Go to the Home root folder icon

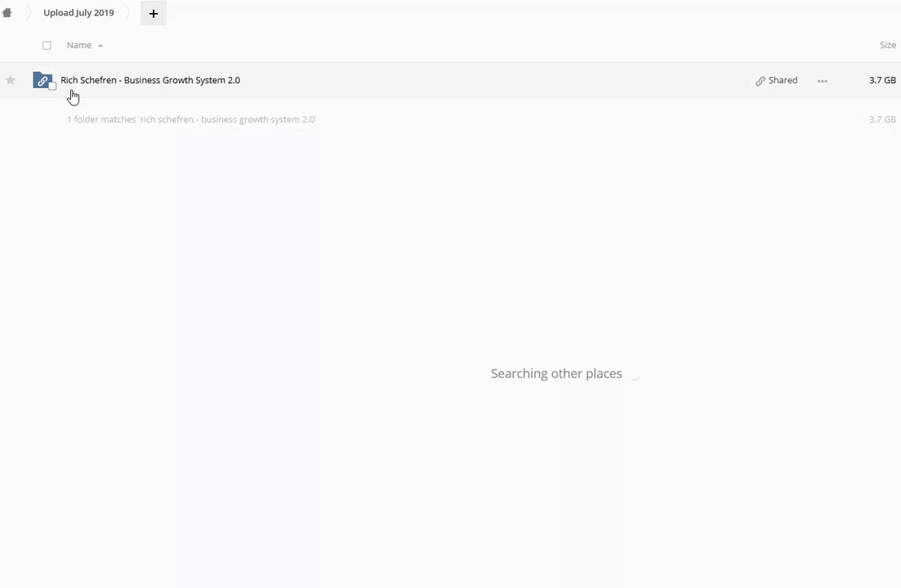point(7,12)
